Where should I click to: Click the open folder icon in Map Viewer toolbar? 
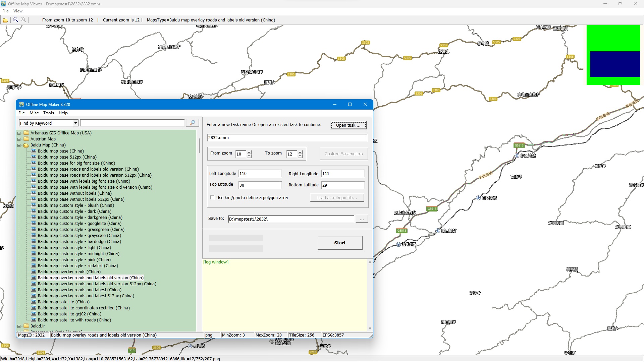[5, 20]
